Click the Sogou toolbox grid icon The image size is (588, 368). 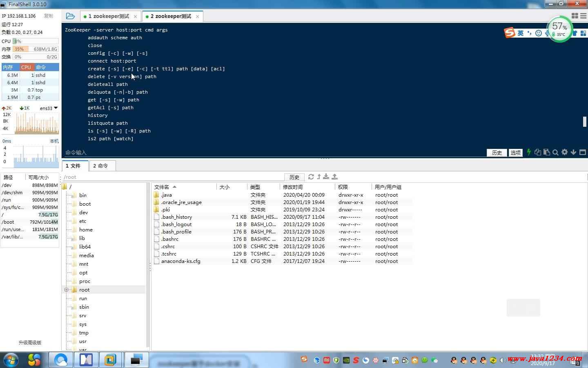pos(583,33)
